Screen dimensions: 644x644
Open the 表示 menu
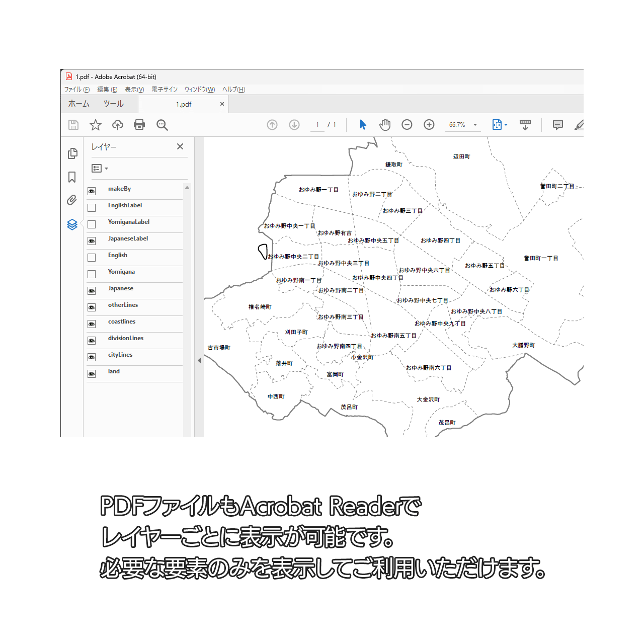pyautogui.click(x=134, y=90)
